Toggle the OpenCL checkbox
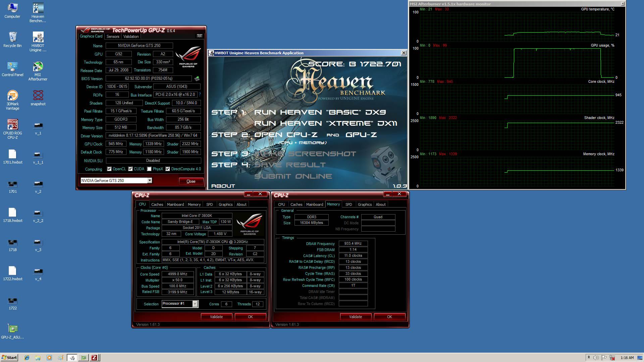The height and width of the screenshot is (362, 644). (109, 169)
